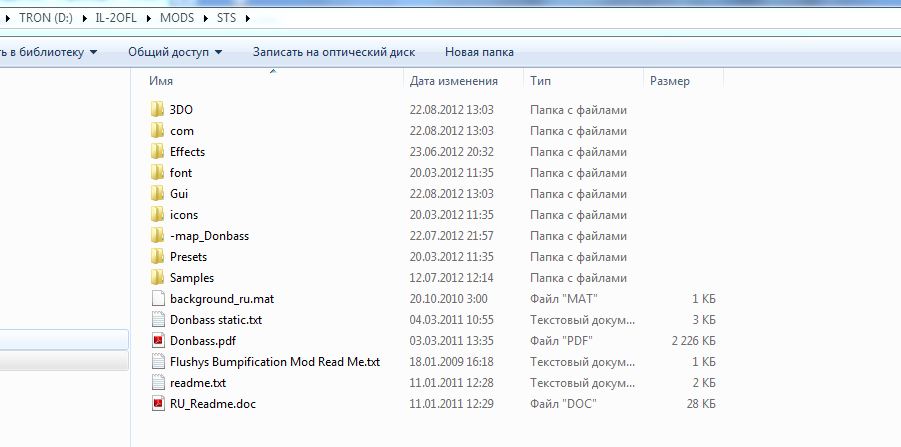
Task: Select Donbass.pdf file name
Action: [203, 341]
